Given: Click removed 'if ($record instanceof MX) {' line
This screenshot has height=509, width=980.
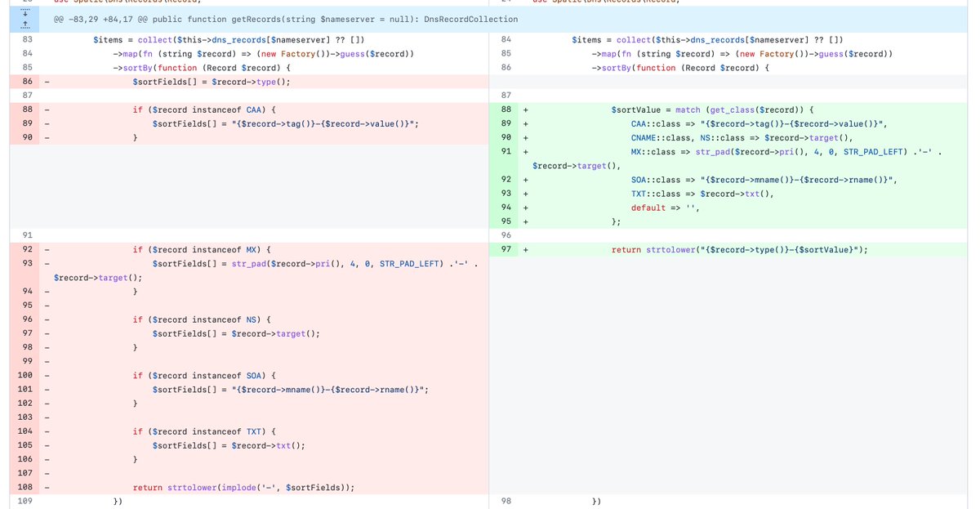Looking at the screenshot, I should (x=202, y=249).
